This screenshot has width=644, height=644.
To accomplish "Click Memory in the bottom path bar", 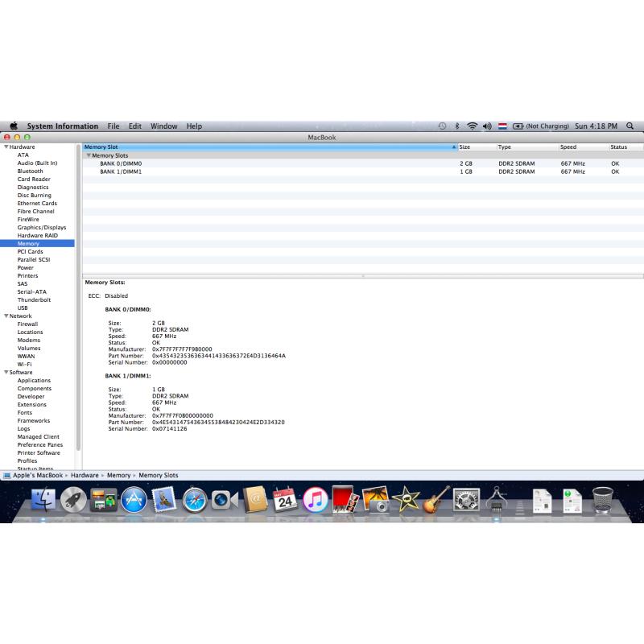I will click(x=118, y=475).
